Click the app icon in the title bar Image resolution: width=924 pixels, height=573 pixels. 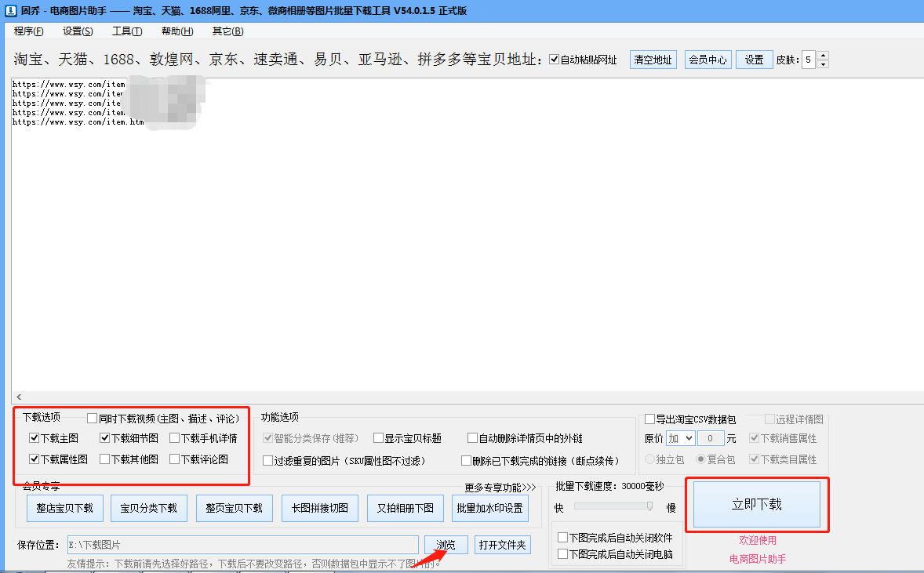click(10, 10)
